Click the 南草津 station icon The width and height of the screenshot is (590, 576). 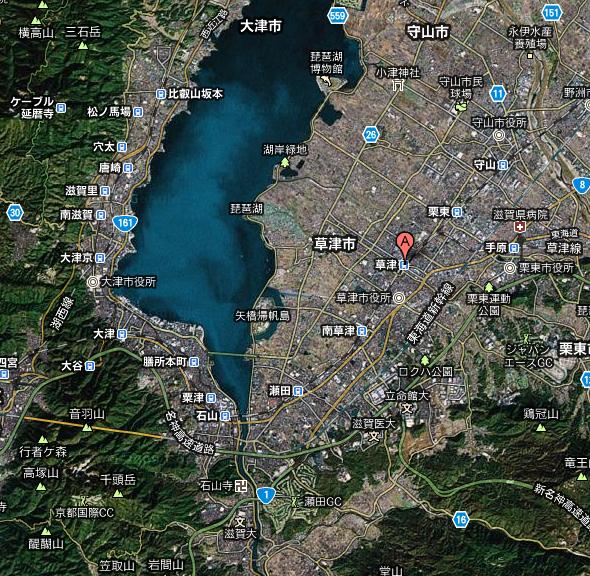click(362, 331)
